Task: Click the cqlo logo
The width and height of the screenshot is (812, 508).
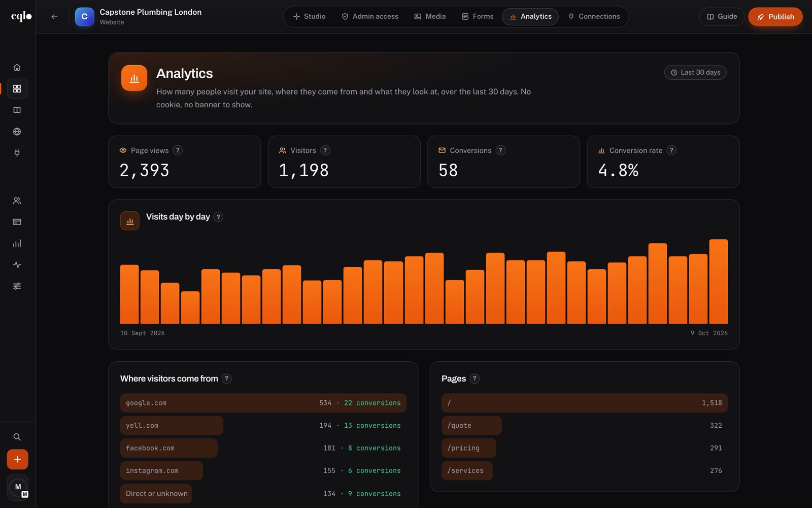Action: (21, 17)
